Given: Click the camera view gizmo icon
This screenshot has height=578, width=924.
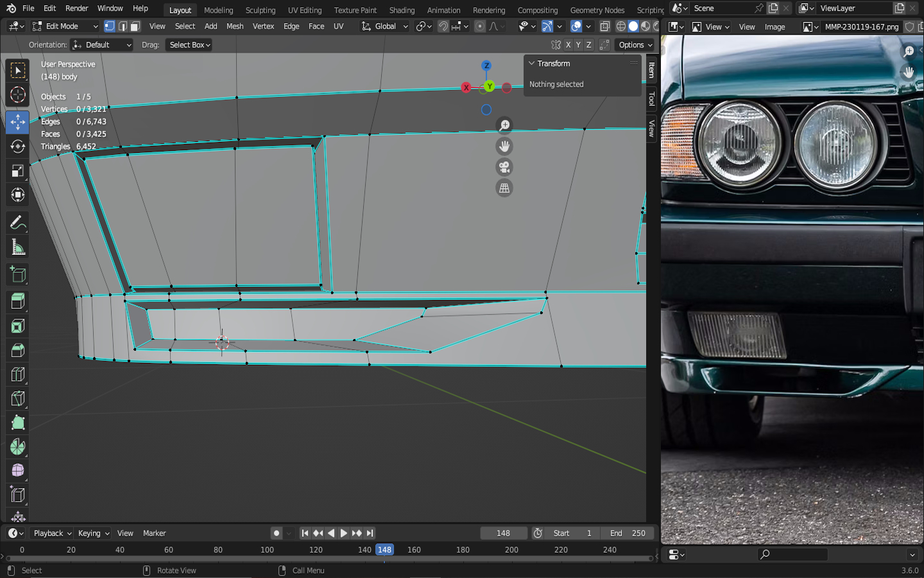Looking at the screenshot, I should 504,168.
